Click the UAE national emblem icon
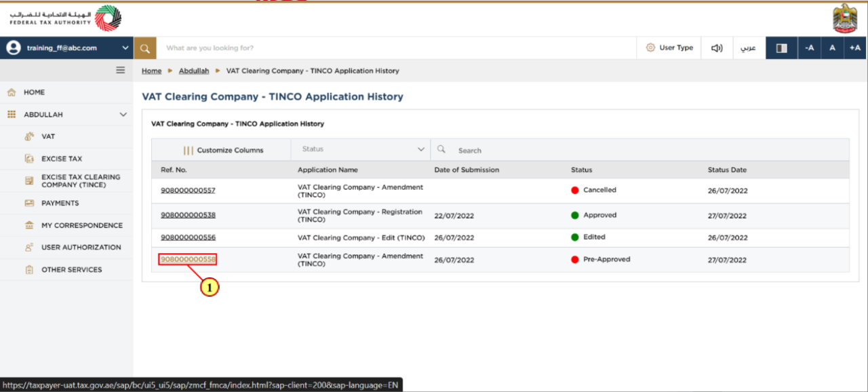Image resolution: width=868 pixels, height=392 pixels. tap(845, 18)
